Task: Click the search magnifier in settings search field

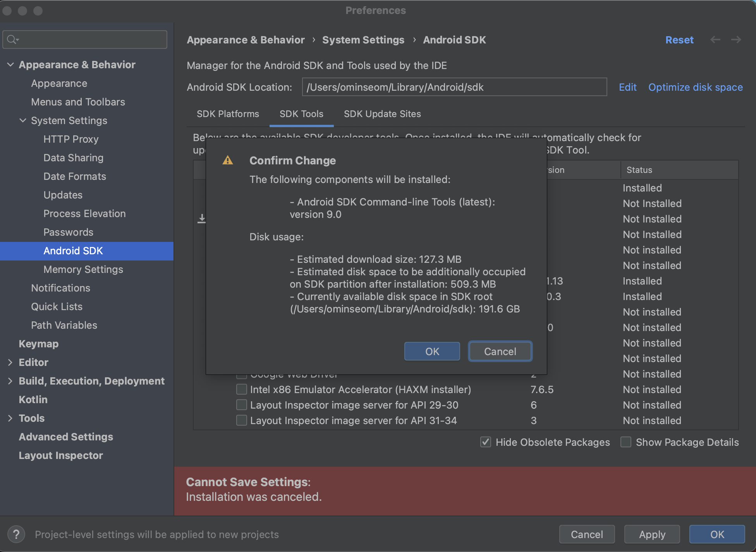Action: pos(12,39)
